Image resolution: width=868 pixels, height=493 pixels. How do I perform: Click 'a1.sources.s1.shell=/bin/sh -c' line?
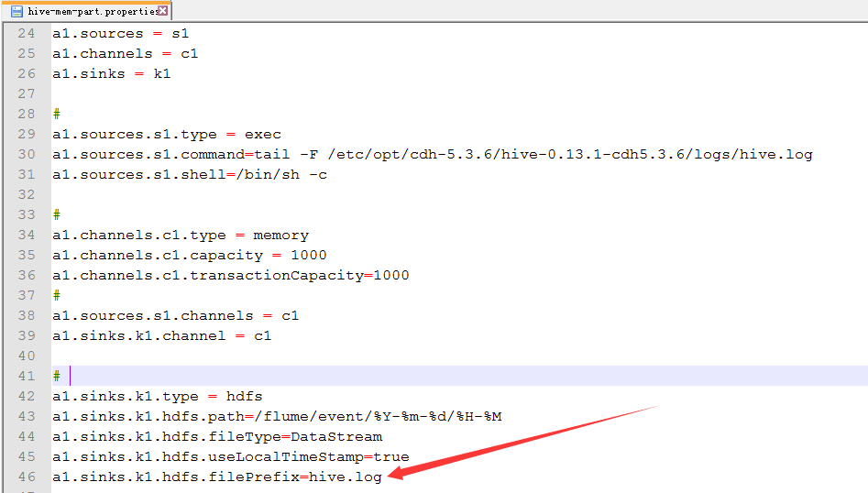pos(190,175)
